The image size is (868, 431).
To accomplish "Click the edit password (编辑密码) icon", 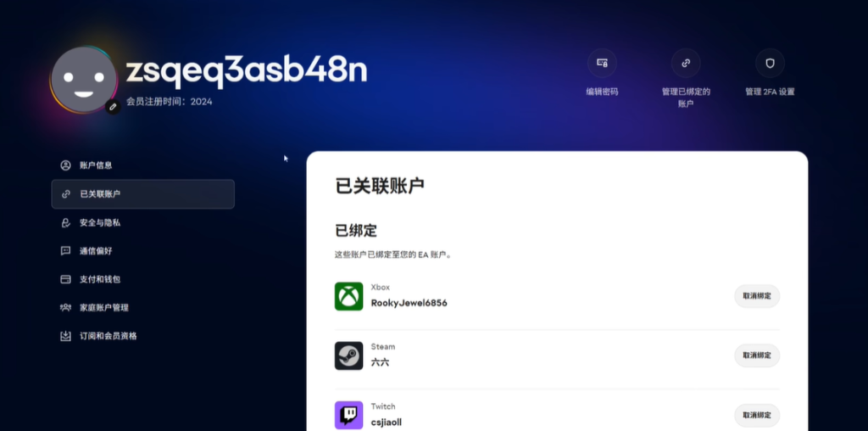I will (602, 63).
